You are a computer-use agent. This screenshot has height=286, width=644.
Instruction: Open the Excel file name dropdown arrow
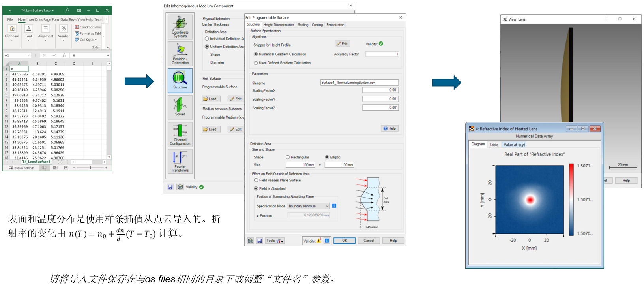click(x=53, y=10)
